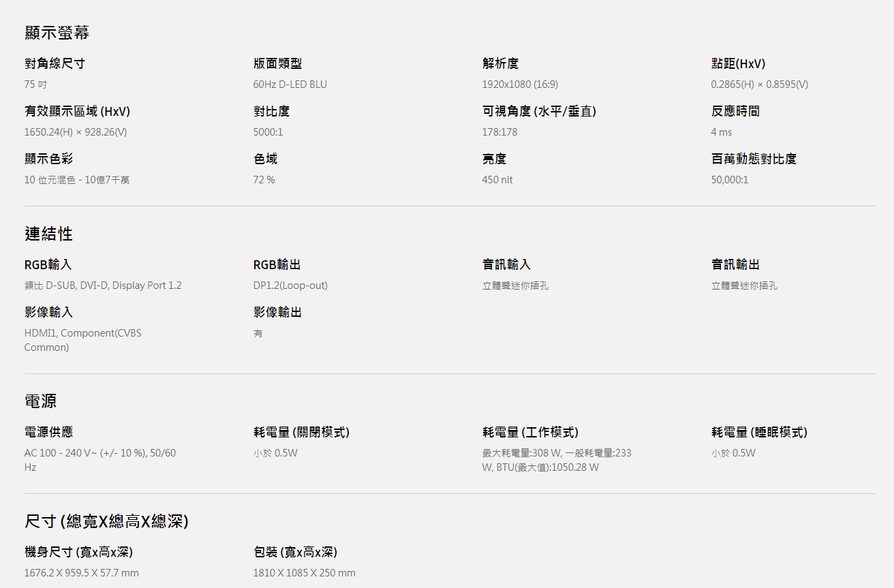Click the 5000:1 contrast ratio value

(x=268, y=132)
